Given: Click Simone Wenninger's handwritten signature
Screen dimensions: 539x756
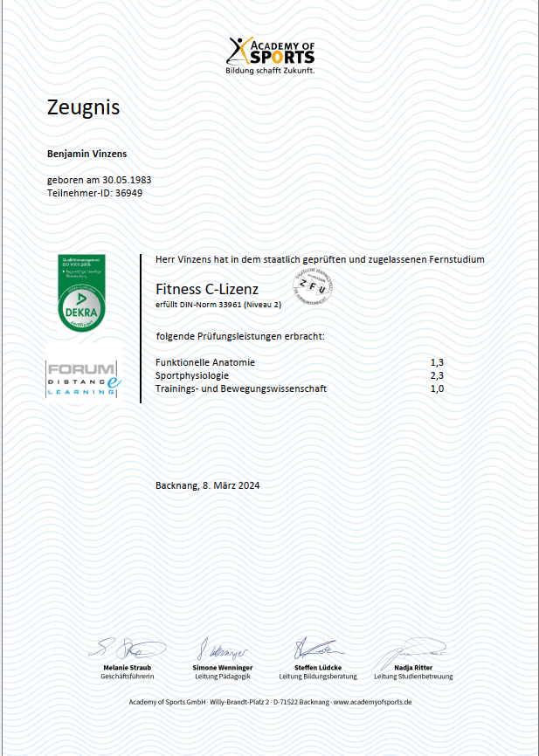Looking at the screenshot, I should pos(222,650).
